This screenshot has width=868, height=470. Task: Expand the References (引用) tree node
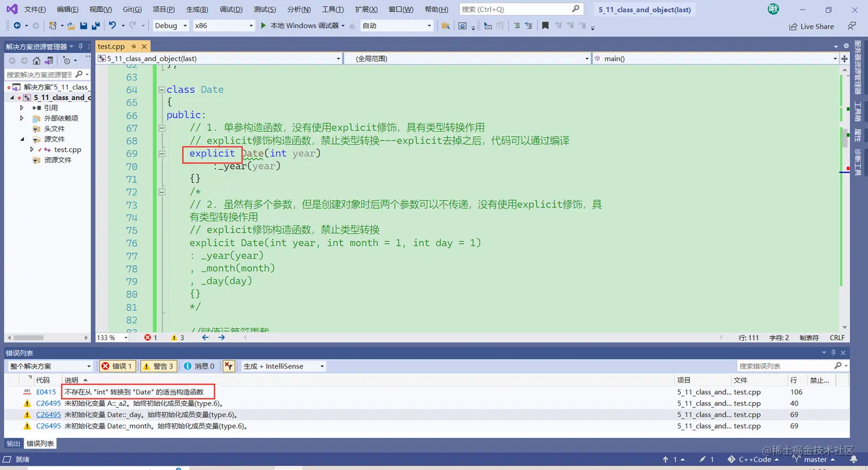(x=22, y=107)
